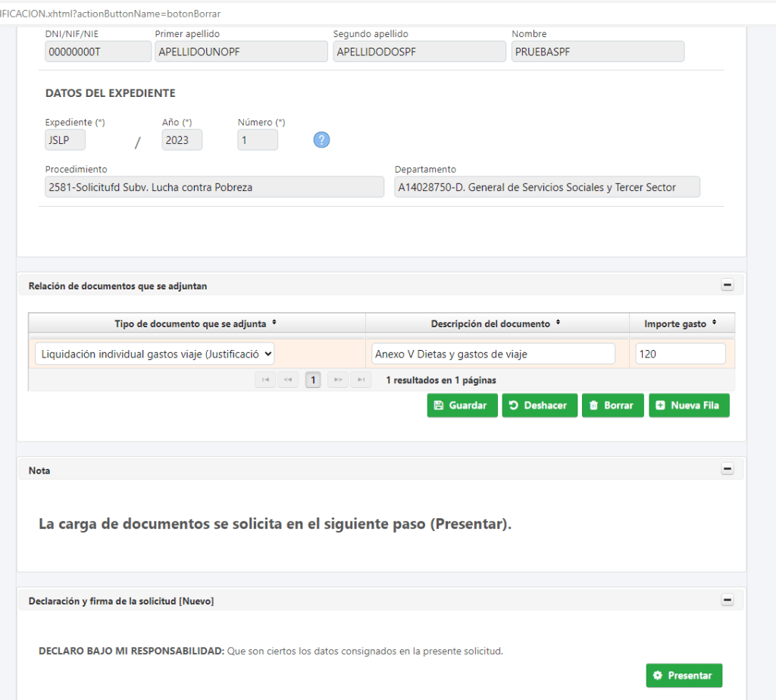Collapse the Relación de documentos panel
776x700 pixels.
tap(727, 285)
